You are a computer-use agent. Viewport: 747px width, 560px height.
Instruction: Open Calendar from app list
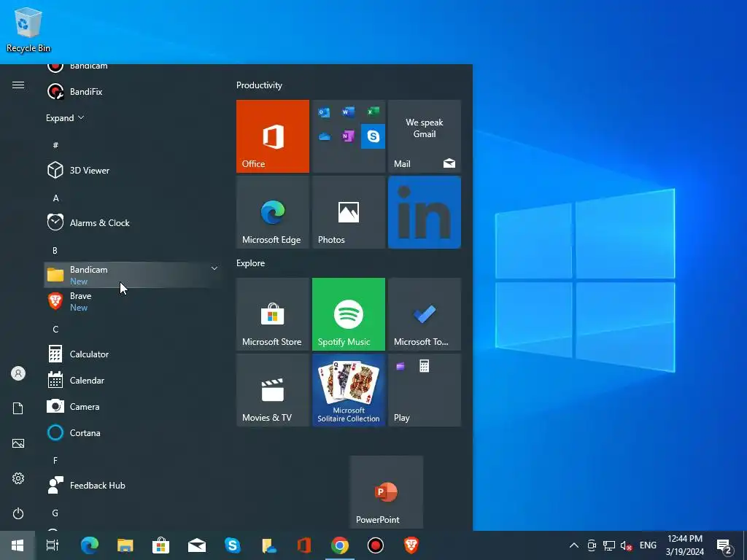(x=133, y=380)
